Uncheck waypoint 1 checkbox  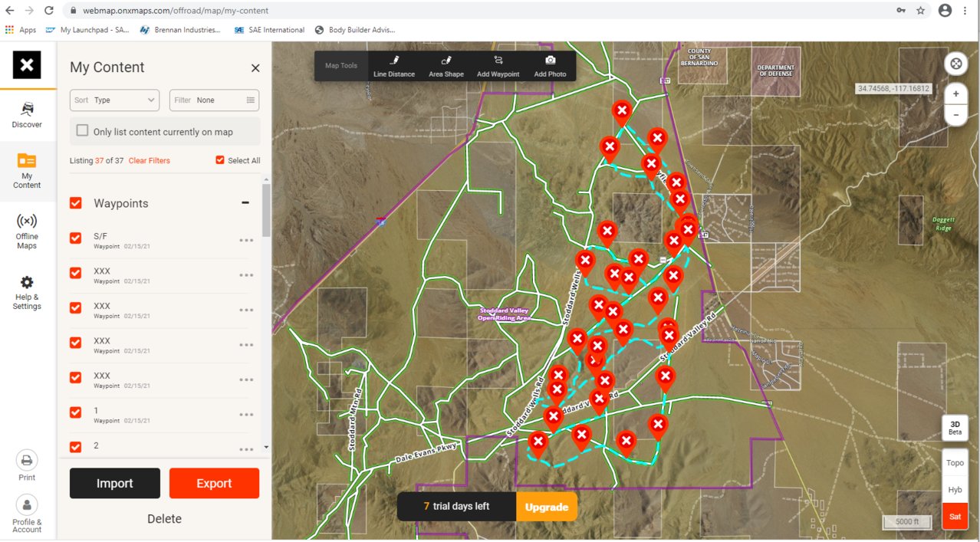tap(76, 412)
